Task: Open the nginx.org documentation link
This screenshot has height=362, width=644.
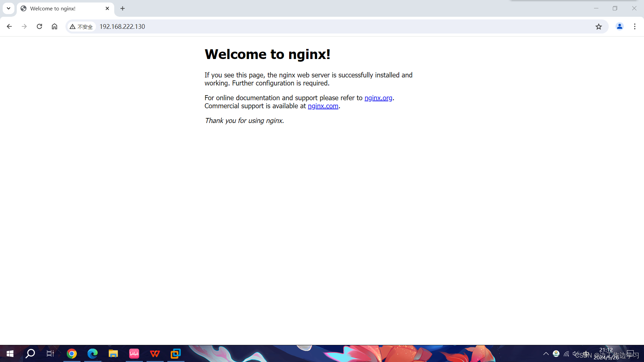Action: (x=378, y=98)
